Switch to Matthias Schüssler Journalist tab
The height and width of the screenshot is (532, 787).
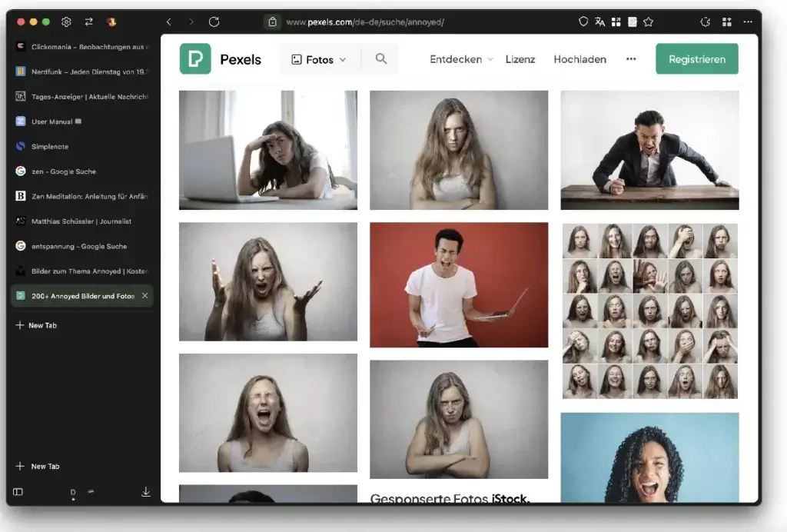(82, 221)
